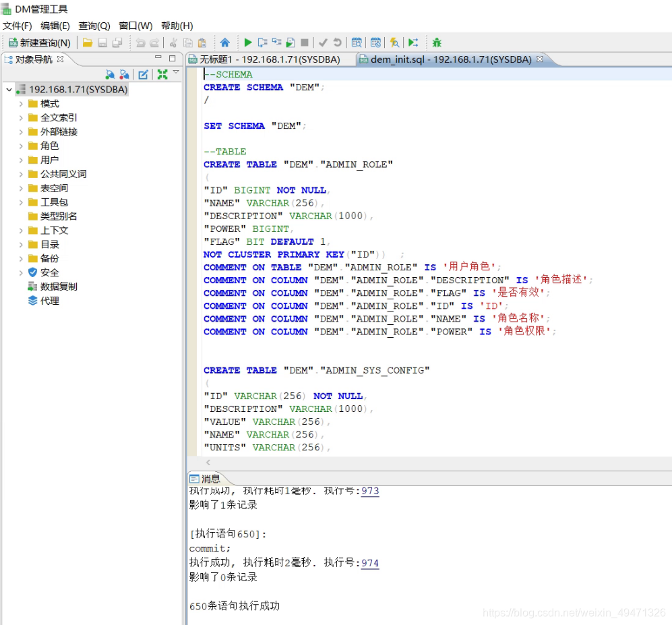Expand the 外部链接 folder
This screenshot has width=672, height=625.
pos(21,132)
